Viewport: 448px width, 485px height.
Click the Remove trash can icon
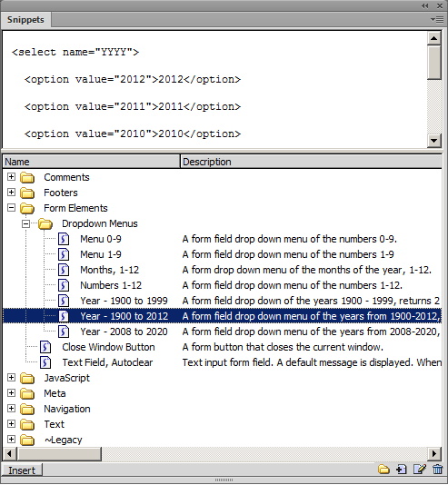click(437, 470)
